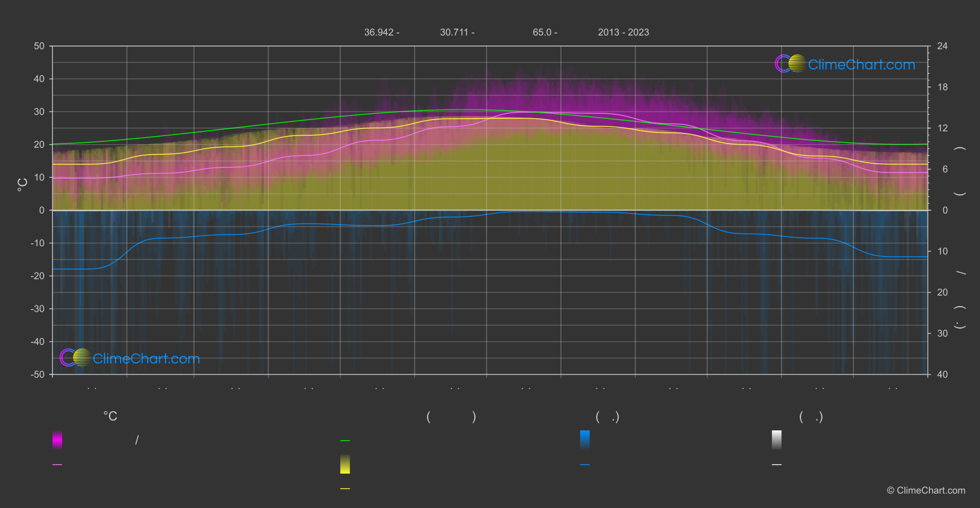Select the yellow line legend marker
Viewport: 980px width, 508px height.
345,489
